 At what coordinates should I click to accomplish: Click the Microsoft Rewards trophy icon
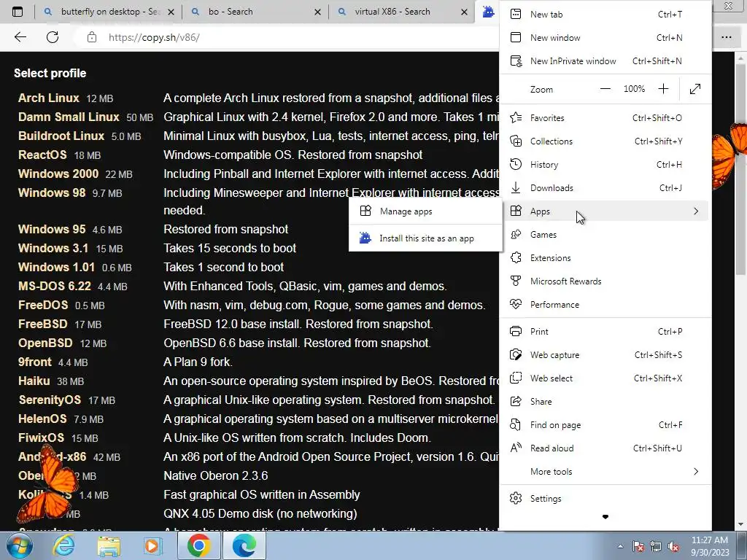(516, 281)
